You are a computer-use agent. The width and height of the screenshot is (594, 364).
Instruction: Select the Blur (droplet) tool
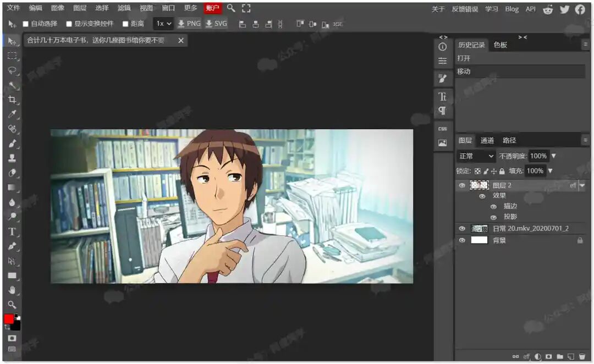pos(12,202)
